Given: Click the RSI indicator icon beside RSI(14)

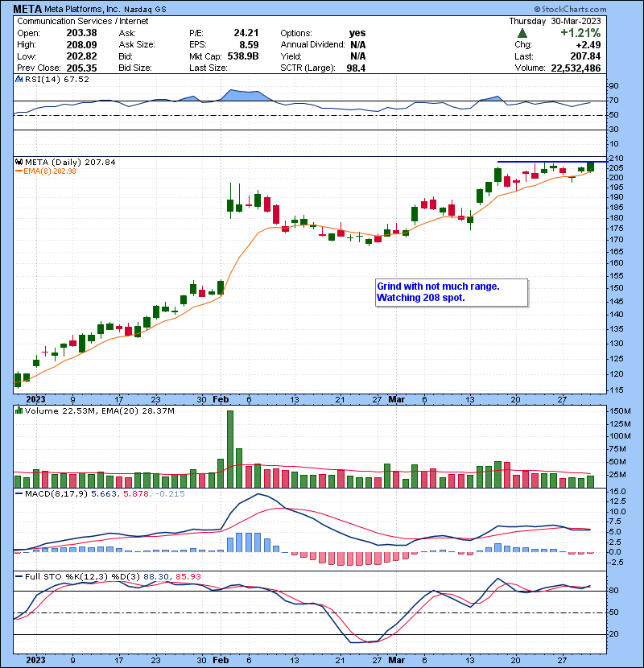Looking at the screenshot, I should coord(19,79).
